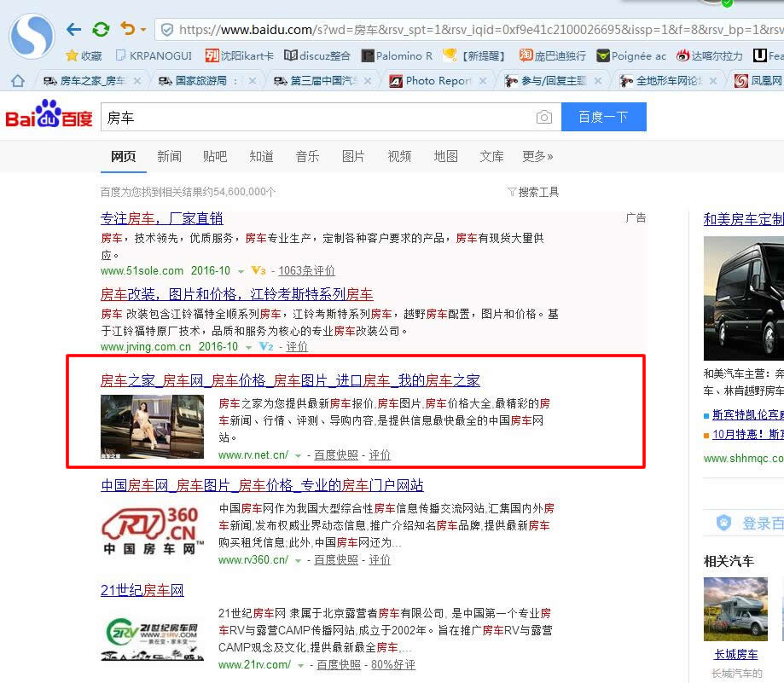Expand the arrow next to www.jrving.com.cn
Image resolution: width=784 pixels, height=683 pixels.
tap(248, 347)
